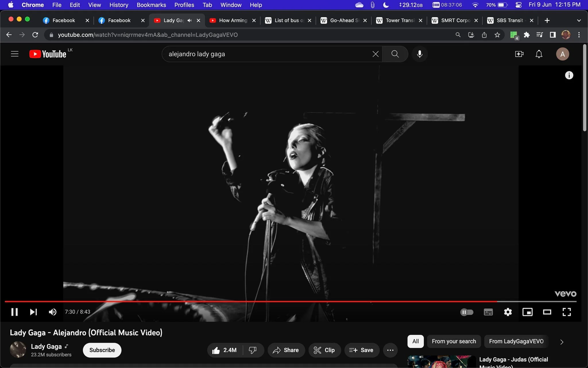Image resolution: width=588 pixels, height=368 pixels.
Task: Share this page icon in address bar
Action: [x=484, y=35]
